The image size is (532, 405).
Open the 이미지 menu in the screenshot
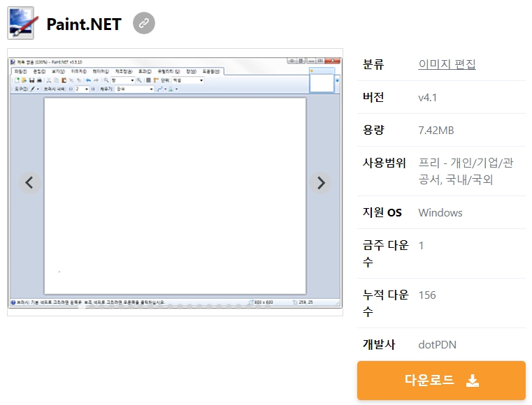79,71
